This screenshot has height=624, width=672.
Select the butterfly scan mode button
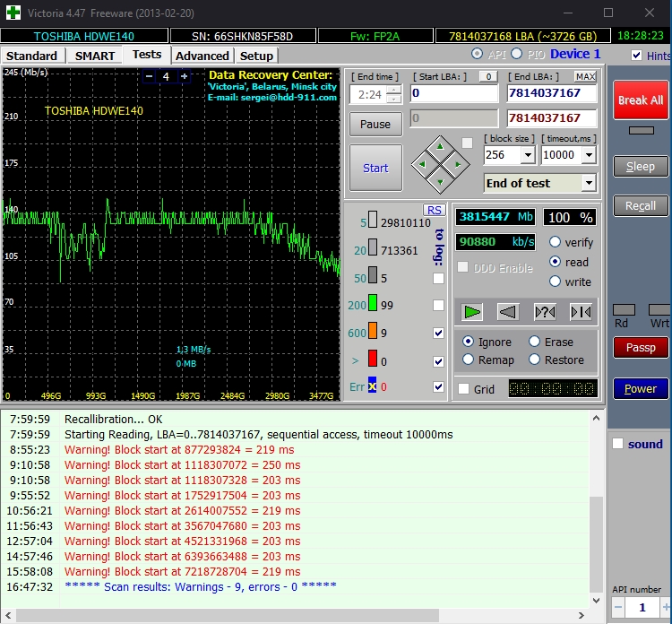coord(582,312)
